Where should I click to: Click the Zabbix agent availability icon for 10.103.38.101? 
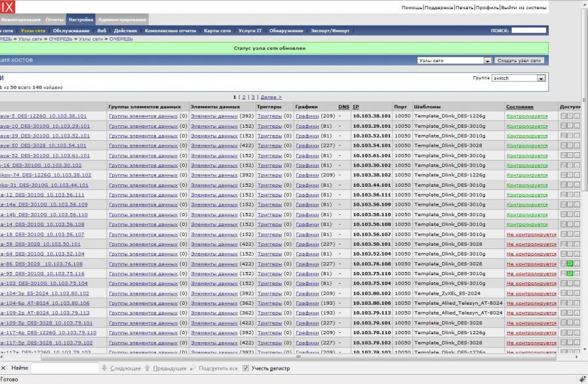[x=563, y=116]
